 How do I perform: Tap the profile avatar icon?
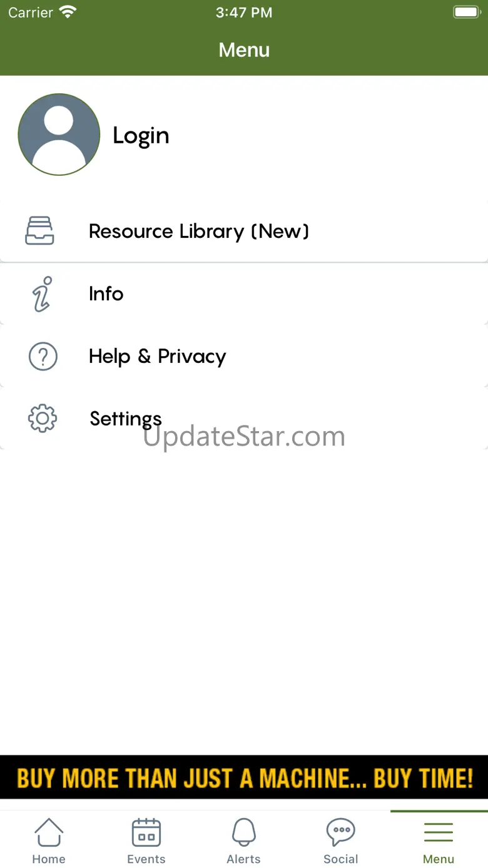[x=59, y=135]
